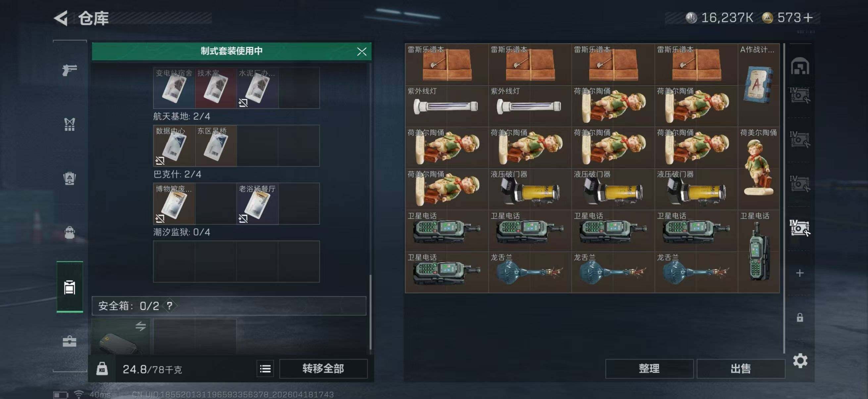Open the home stash icon on right
The height and width of the screenshot is (399, 868).
799,66
